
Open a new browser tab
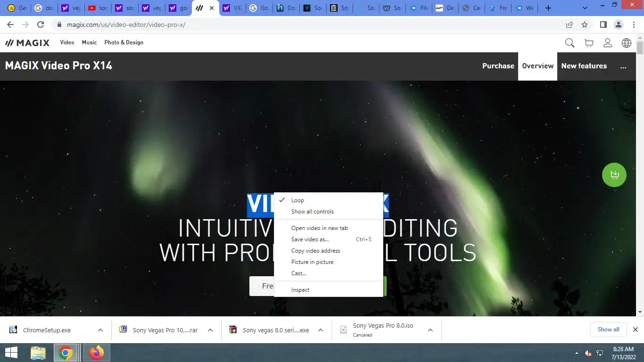tap(548, 8)
